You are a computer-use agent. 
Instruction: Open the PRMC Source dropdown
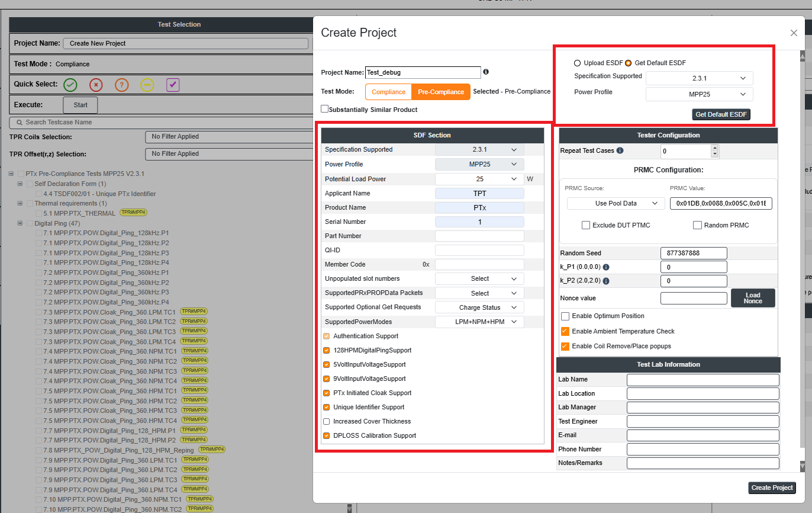click(x=616, y=203)
